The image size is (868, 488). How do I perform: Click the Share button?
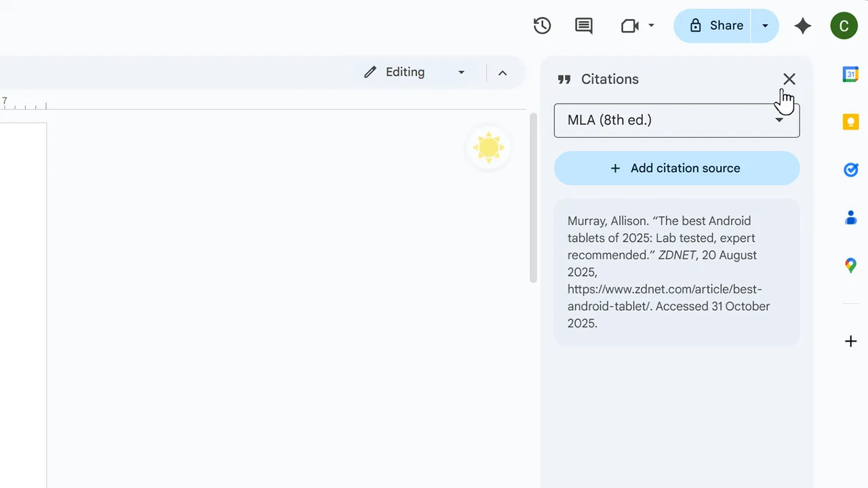(x=719, y=25)
